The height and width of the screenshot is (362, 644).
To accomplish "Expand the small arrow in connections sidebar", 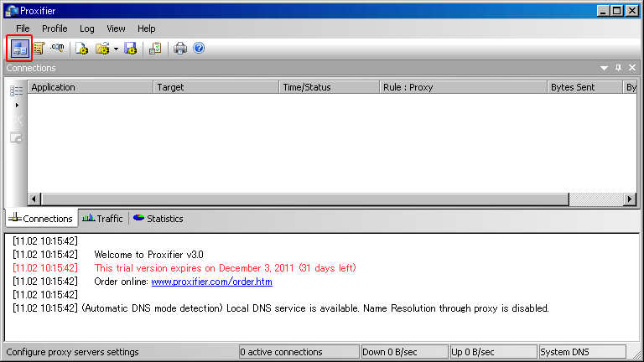I will pos(17,106).
